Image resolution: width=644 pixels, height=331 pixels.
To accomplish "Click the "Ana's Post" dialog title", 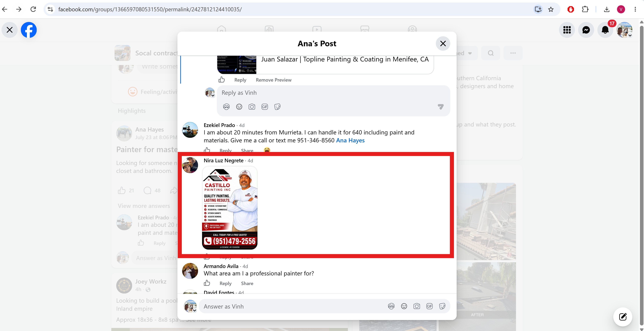I will tap(317, 44).
